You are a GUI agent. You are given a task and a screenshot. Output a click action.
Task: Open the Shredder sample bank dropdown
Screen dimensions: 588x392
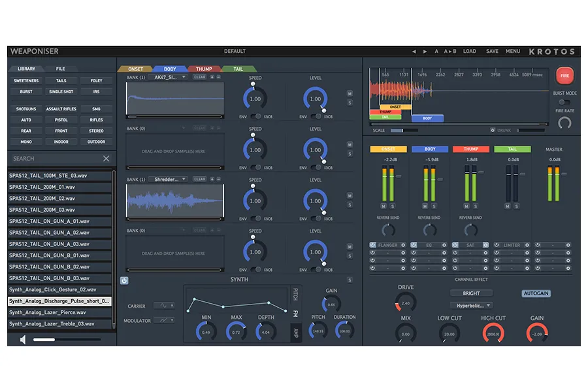169,179
